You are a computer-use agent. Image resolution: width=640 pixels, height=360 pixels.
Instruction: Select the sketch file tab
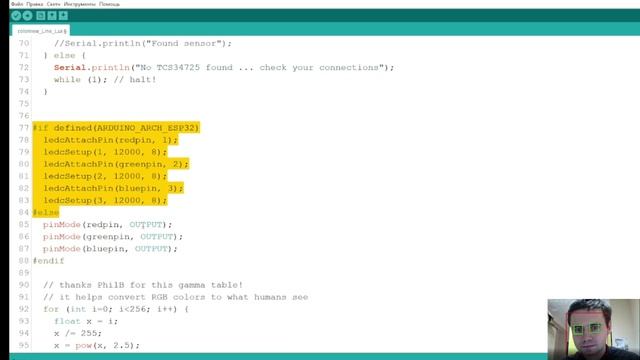[41, 31]
